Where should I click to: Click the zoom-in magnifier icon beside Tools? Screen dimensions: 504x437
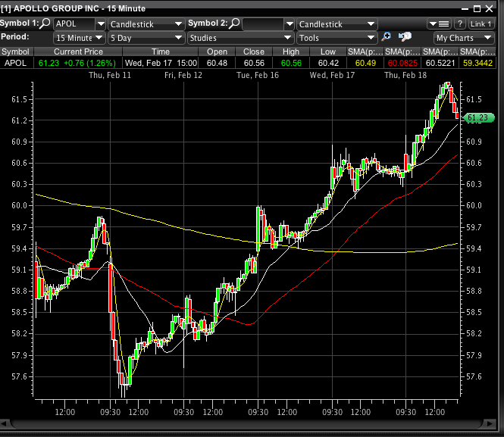(x=387, y=37)
